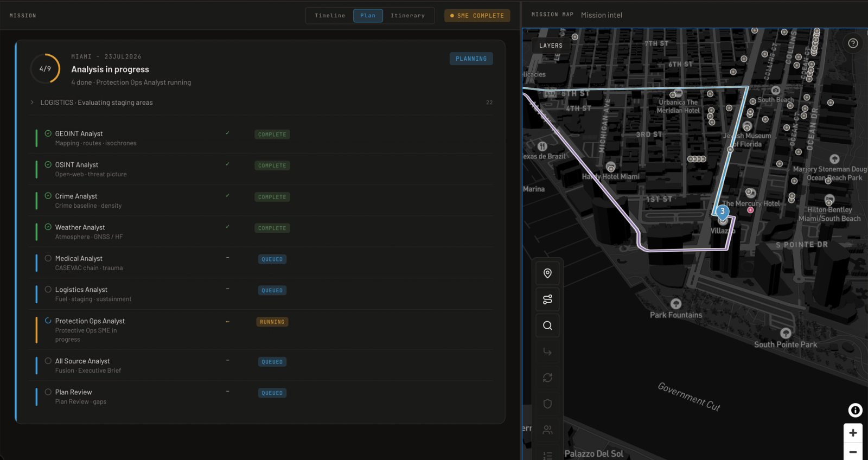Click the Urbanica The Meridian Hotel marker

pyautogui.click(x=676, y=93)
